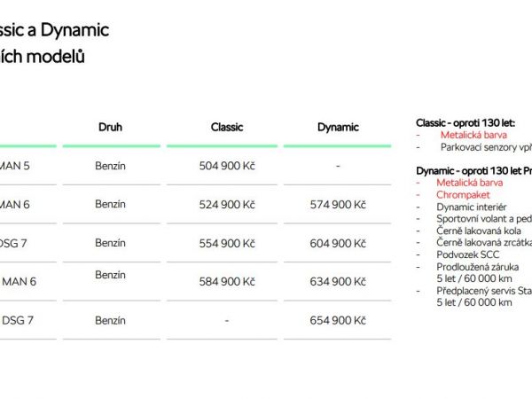Select the 574 900 Kč Dynamic price

338,205
